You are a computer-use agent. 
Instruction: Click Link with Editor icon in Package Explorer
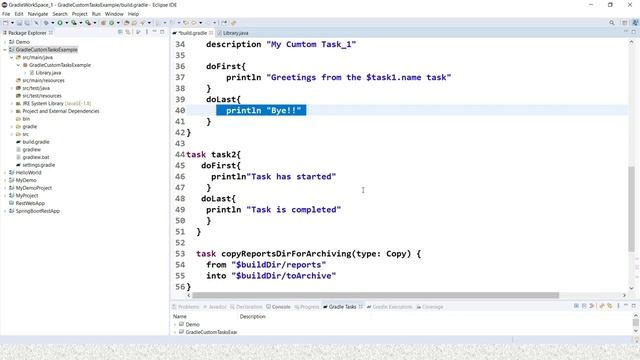coord(128,32)
